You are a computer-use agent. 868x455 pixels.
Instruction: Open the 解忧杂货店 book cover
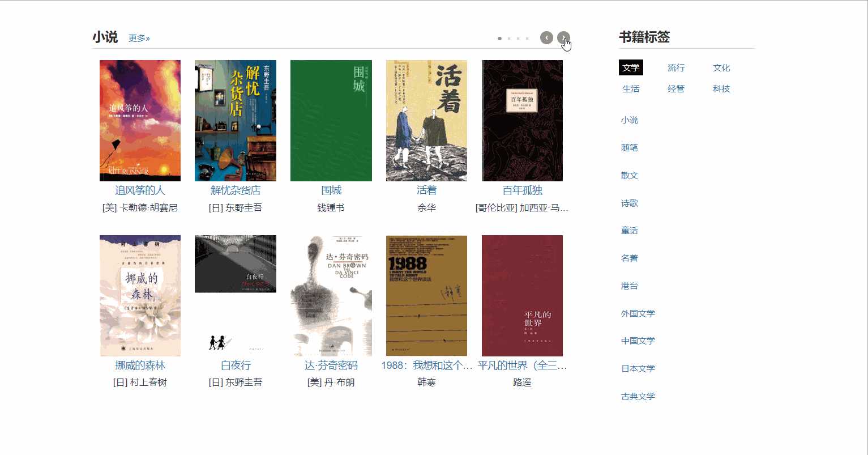pos(236,121)
